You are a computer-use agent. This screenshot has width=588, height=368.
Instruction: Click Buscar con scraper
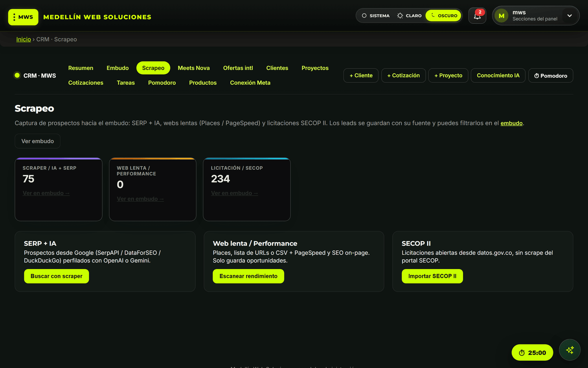[57, 276]
